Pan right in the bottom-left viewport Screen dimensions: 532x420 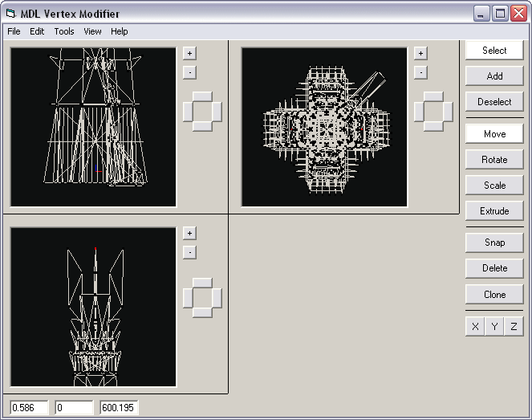pos(217,298)
